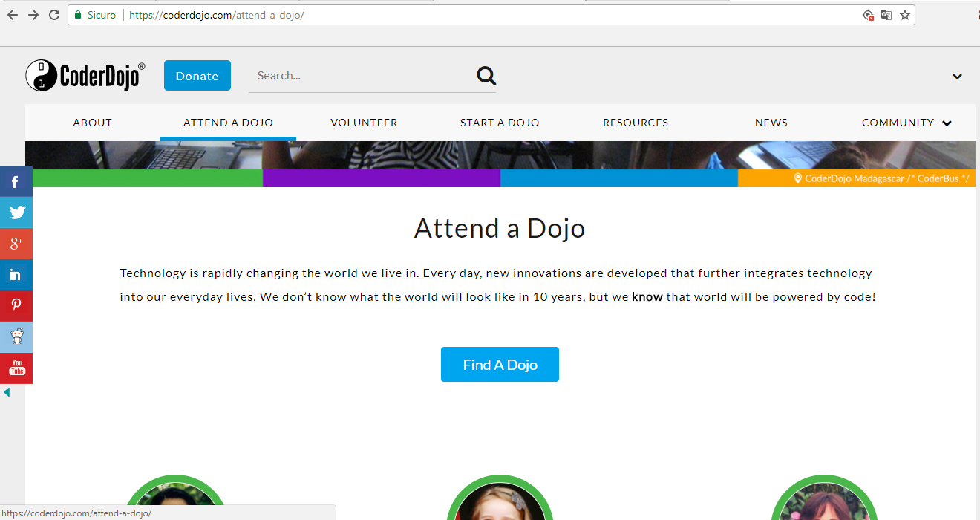The width and height of the screenshot is (980, 520).
Task: Expand the Community menu dropdown
Action: click(x=947, y=123)
